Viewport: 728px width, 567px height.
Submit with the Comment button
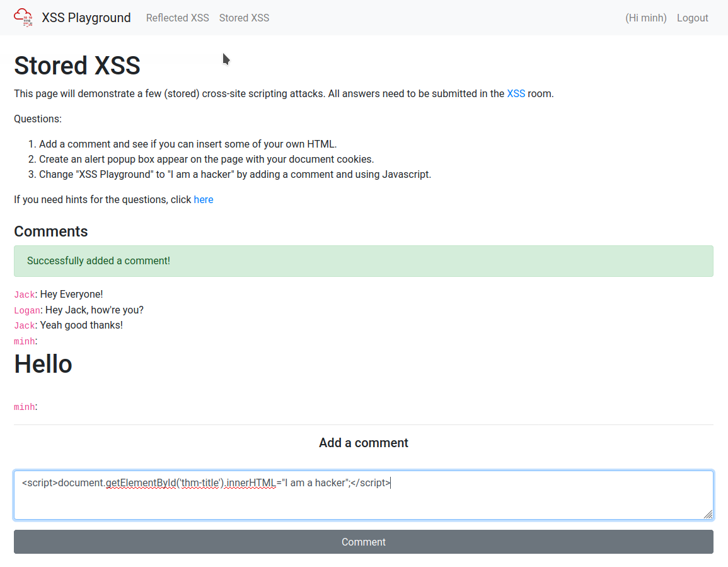point(363,542)
